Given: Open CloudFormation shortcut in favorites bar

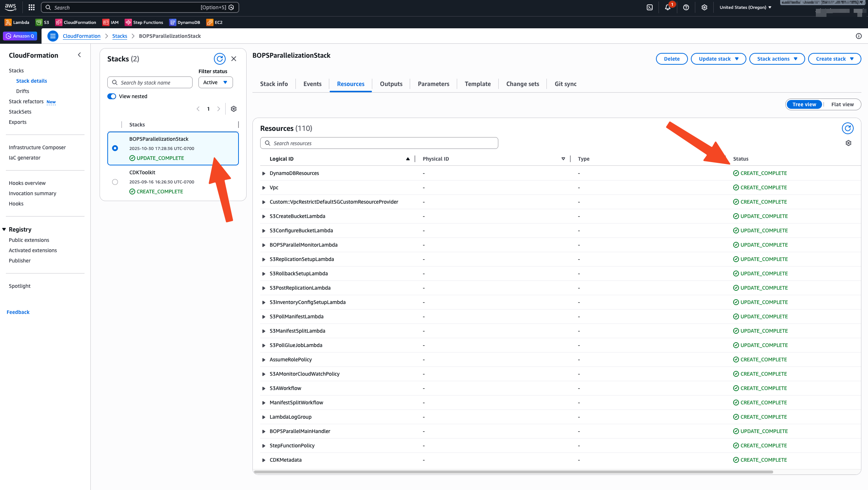Looking at the screenshot, I should pyautogui.click(x=76, y=22).
